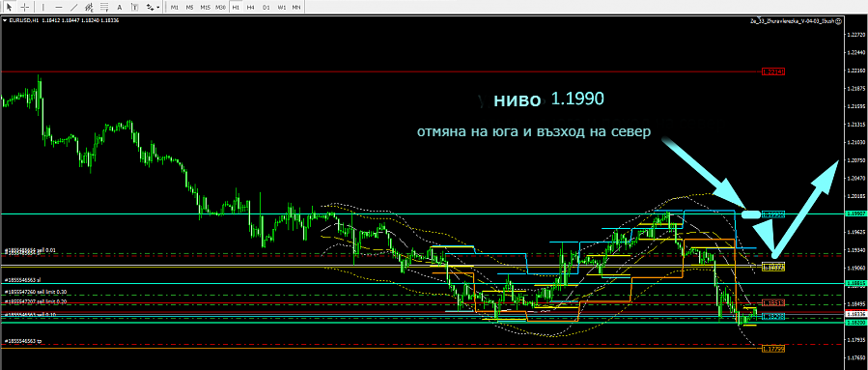Select the #1855547207 sell limit 0.20 label

point(36,301)
